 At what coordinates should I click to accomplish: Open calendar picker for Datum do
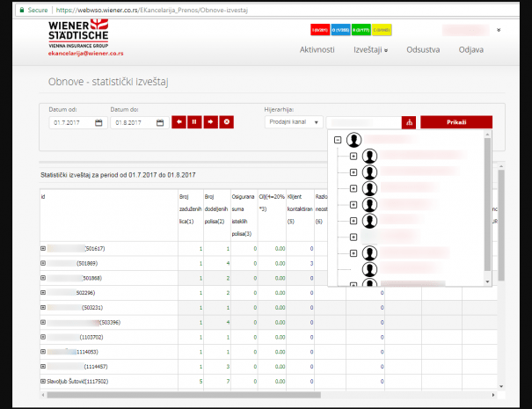160,123
